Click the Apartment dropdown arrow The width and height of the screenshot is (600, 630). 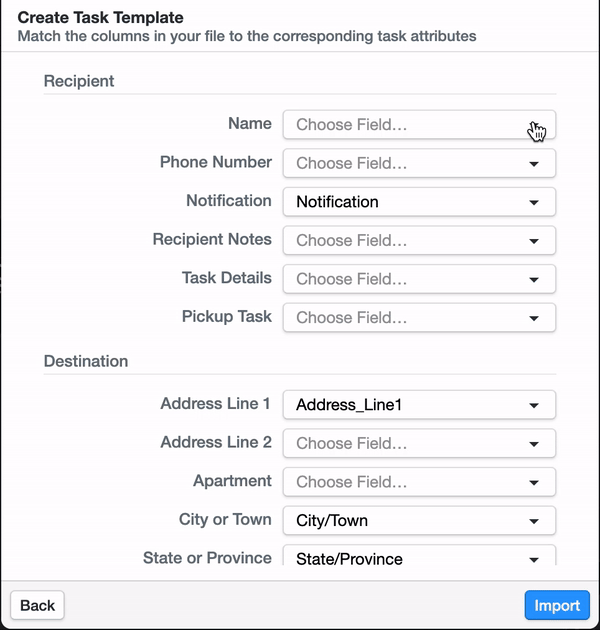tap(534, 483)
